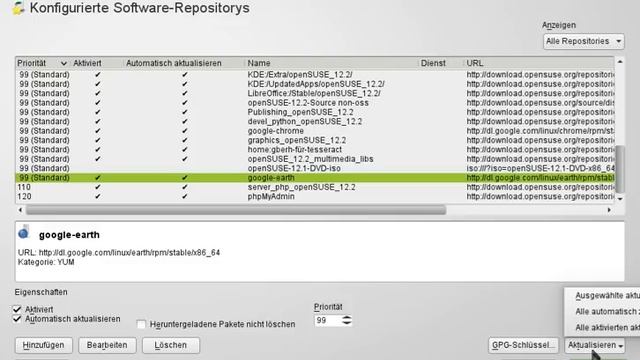Toggle auto-update checkmark for graphics_openSUSE_12.2 row

(x=184, y=140)
